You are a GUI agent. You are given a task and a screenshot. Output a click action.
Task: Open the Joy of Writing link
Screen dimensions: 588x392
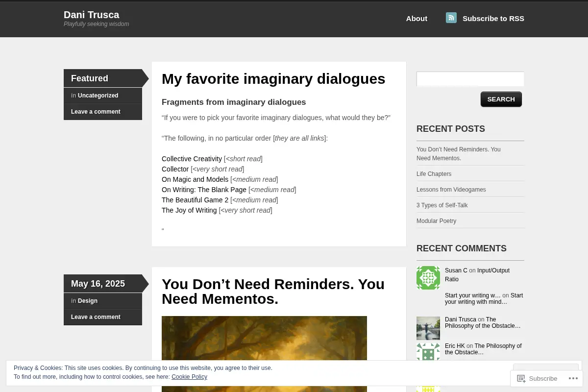coord(189,210)
